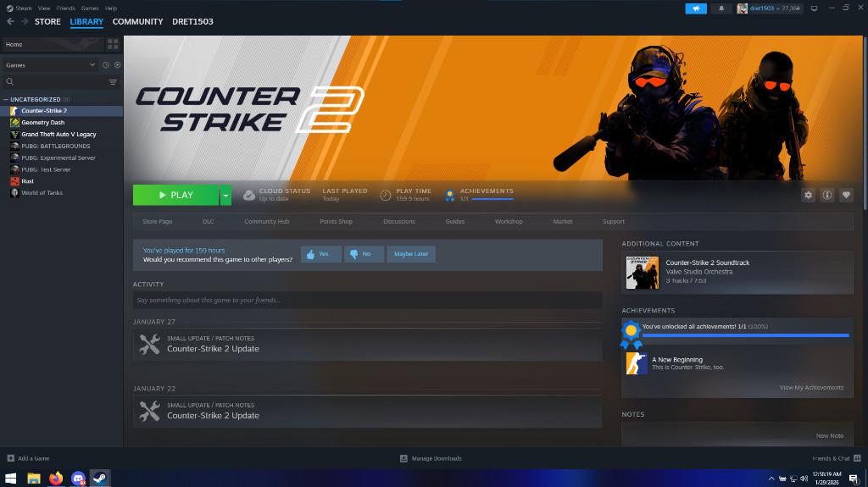868x487 pixels.
Task: Open the Friends & Chat icon
Action: (x=857, y=458)
